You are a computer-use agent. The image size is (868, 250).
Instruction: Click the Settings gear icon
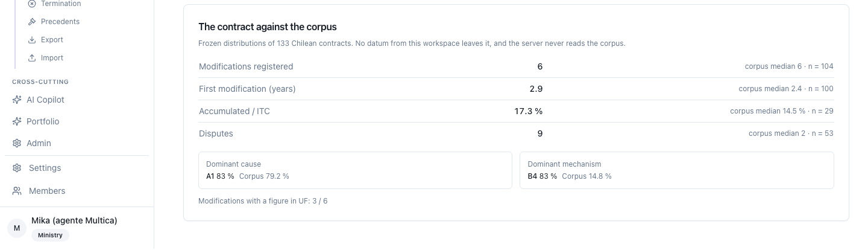click(17, 168)
